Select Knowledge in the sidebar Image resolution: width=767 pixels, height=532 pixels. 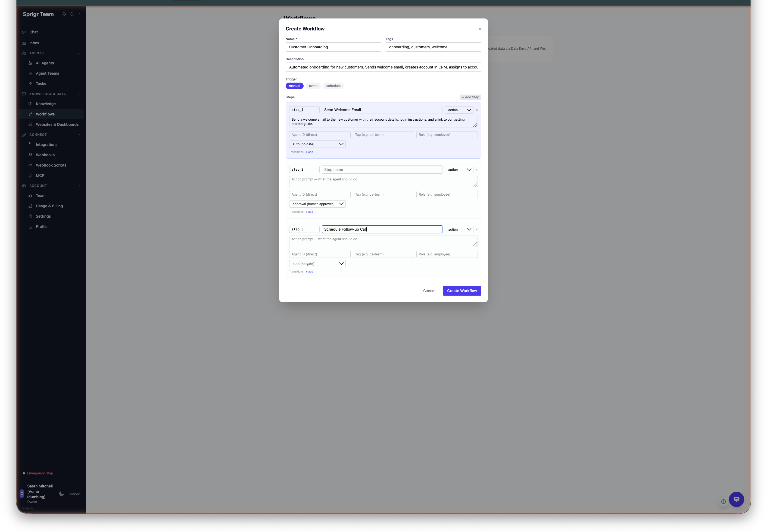point(45,104)
